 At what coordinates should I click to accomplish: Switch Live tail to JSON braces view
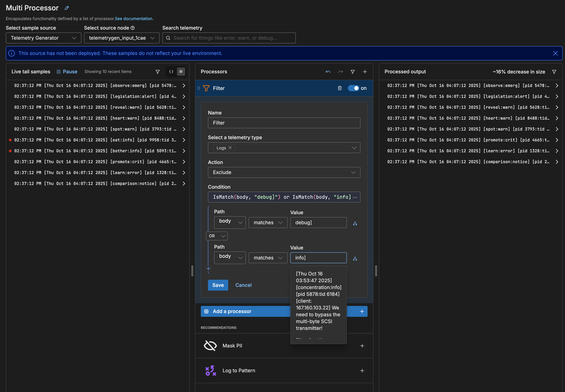pos(171,72)
